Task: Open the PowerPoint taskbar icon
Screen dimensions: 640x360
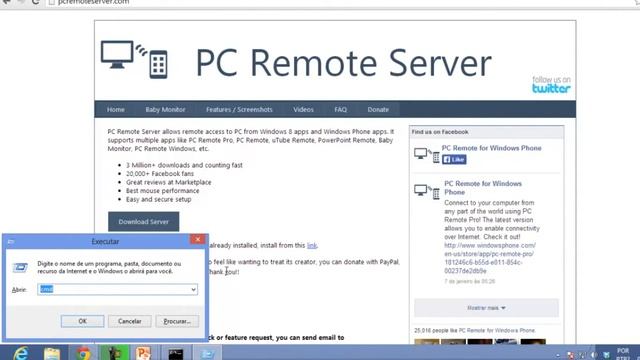Action: pyautogui.click(x=143, y=353)
